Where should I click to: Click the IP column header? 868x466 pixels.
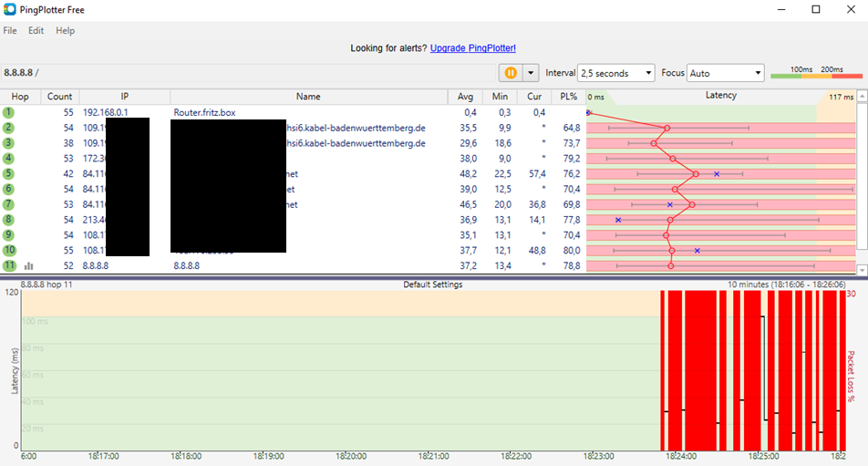coord(125,97)
